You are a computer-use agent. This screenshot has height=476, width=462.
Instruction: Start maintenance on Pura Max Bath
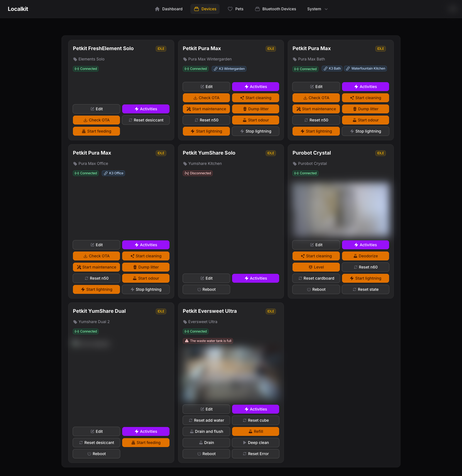(x=316, y=109)
